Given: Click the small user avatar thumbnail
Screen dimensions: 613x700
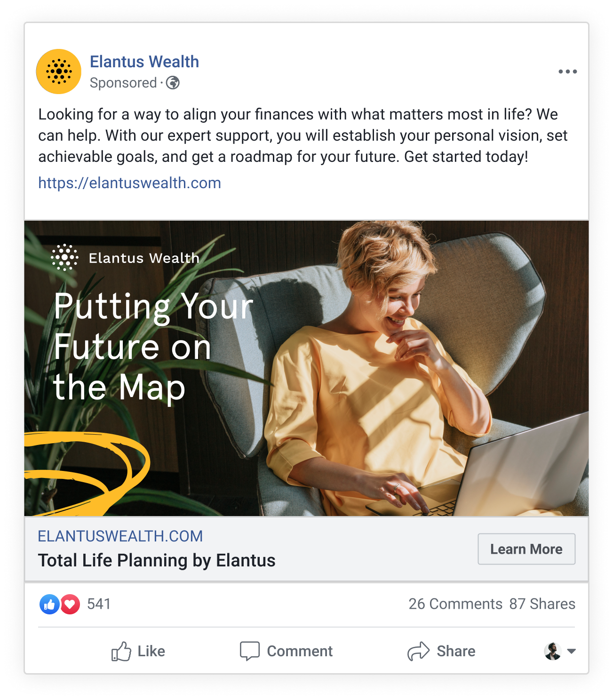Looking at the screenshot, I should [553, 652].
